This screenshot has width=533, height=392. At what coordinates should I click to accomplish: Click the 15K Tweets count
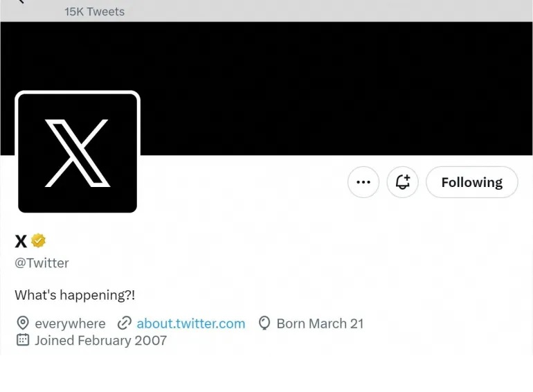click(95, 11)
